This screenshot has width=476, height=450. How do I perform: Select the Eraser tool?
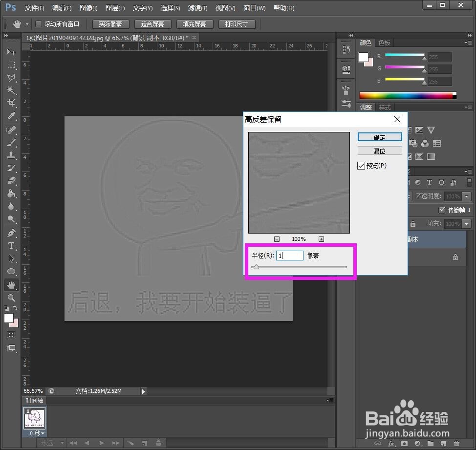[11, 181]
